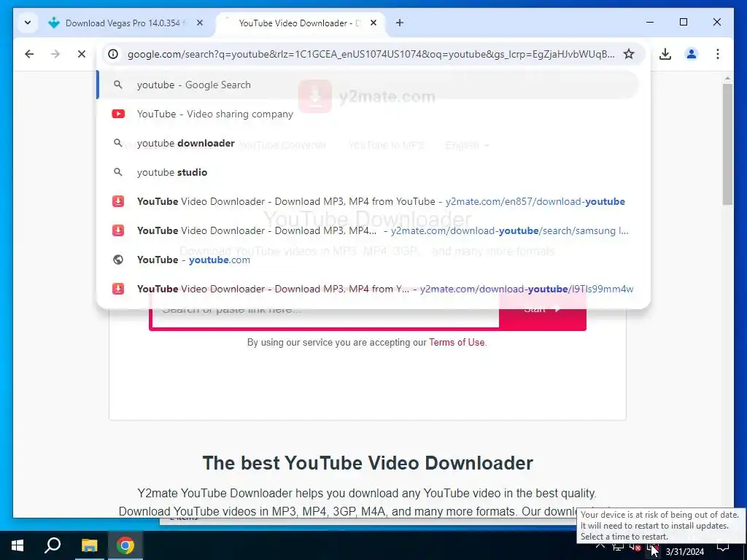747x560 pixels.
Task: Go back to previous page
Action: pyautogui.click(x=29, y=54)
